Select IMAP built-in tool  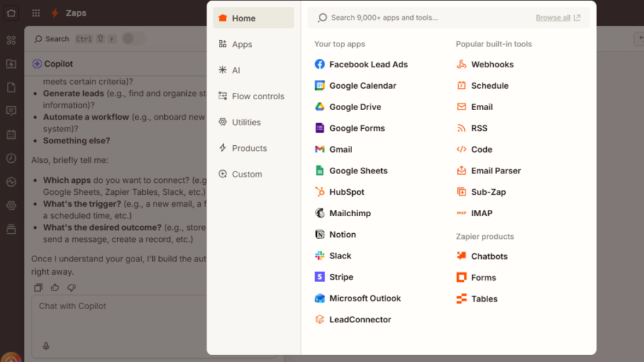pyautogui.click(x=474, y=214)
